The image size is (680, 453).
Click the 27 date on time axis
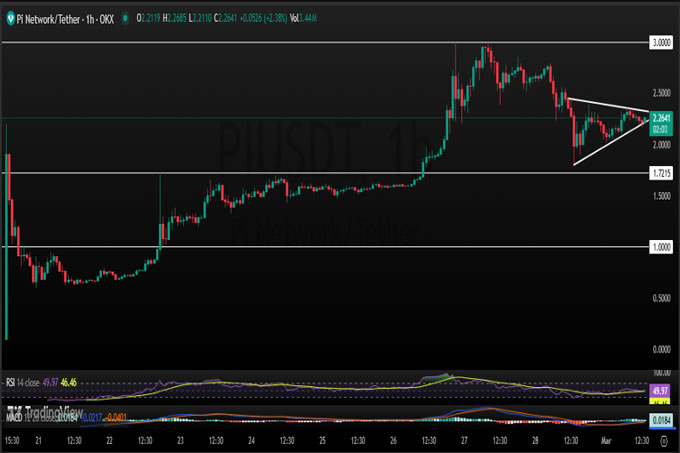(466, 441)
